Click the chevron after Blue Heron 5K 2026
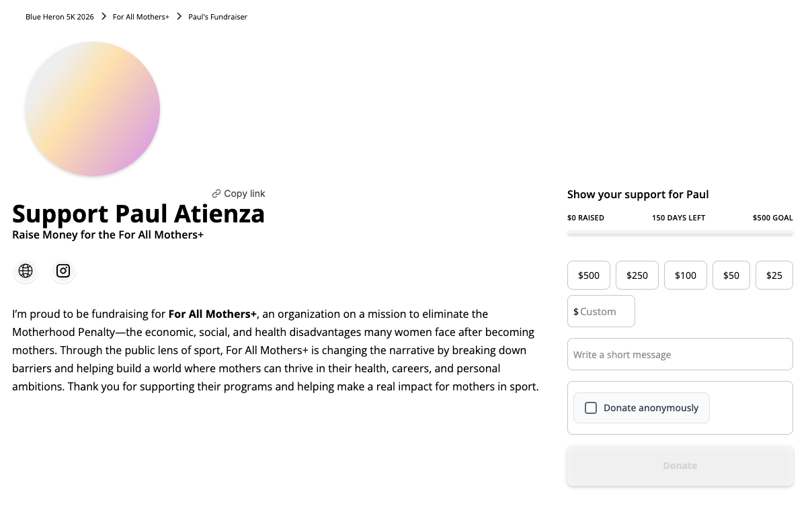The height and width of the screenshot is (508, 812). [x=104, y=16]
